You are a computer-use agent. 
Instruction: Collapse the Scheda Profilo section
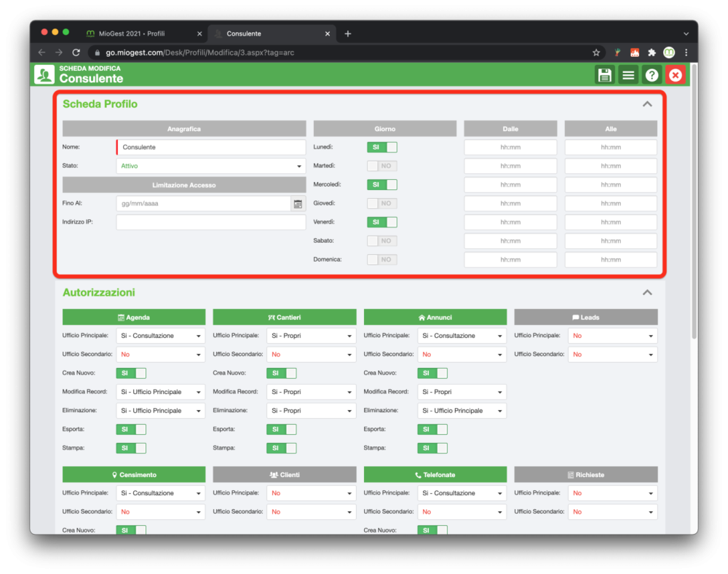pyautogui.click(x=647, y=104)
